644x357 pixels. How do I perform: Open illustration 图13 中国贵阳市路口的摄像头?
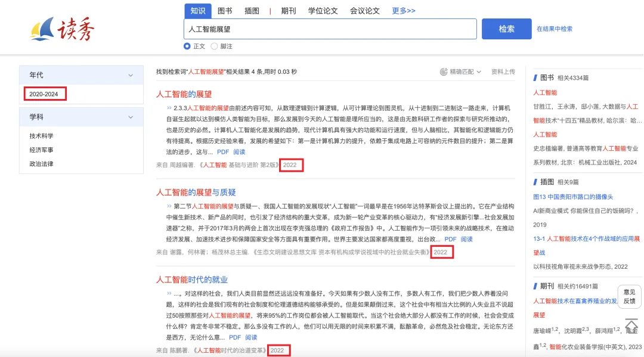coord(573,197)
